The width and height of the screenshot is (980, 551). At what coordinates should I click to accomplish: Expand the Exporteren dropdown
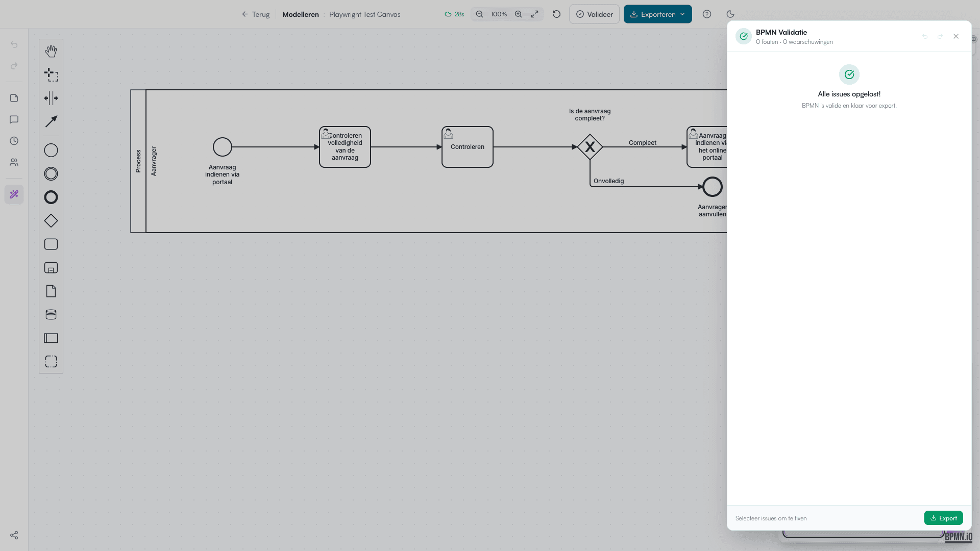tap(657, 14)
